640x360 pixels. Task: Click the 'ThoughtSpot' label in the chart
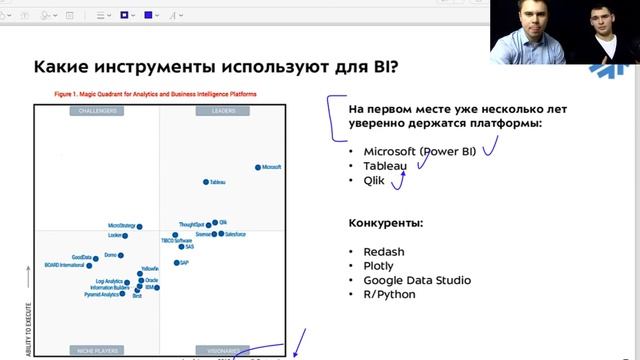191,225
